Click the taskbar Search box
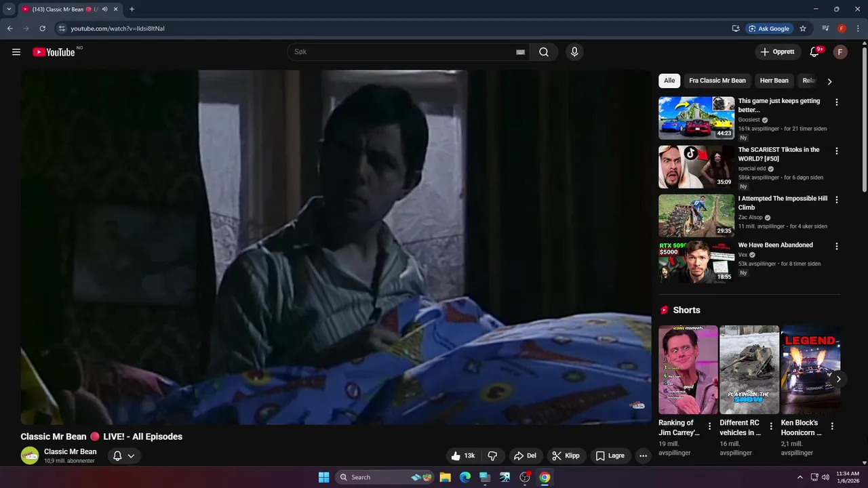 coord(385,477)
